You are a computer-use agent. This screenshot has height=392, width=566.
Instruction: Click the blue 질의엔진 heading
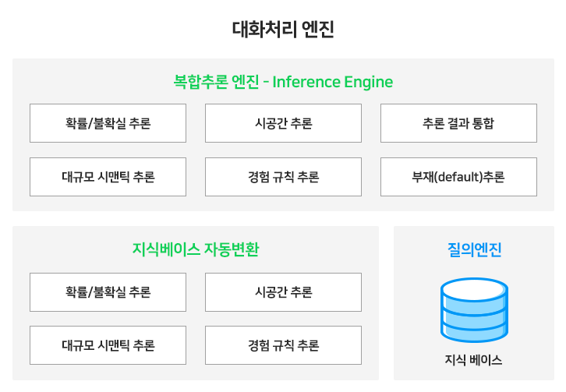pyautogui.click(x=474, y=249)
